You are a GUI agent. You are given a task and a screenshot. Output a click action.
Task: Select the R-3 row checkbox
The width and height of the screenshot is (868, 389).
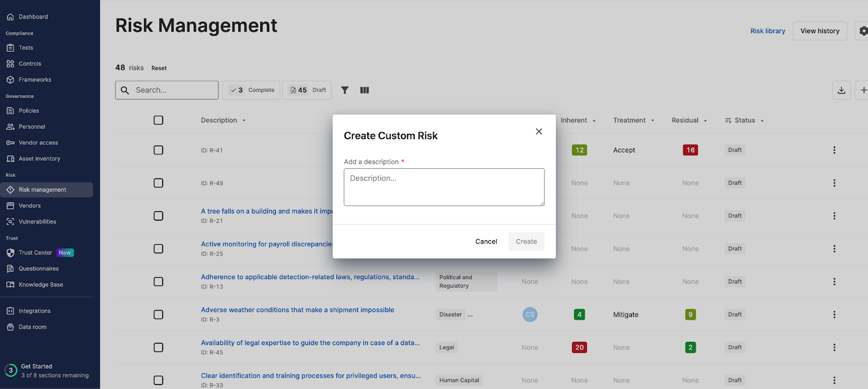point(158,314)
